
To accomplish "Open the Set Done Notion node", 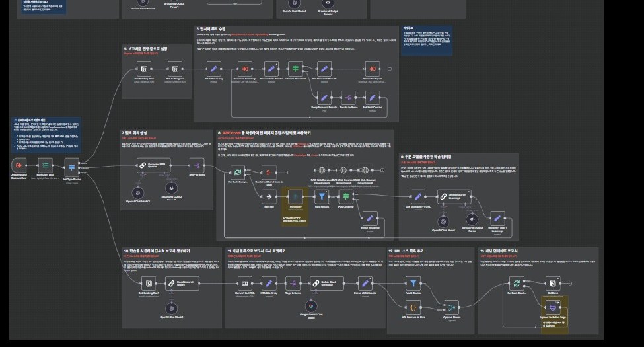I will [x=553, y=284].
